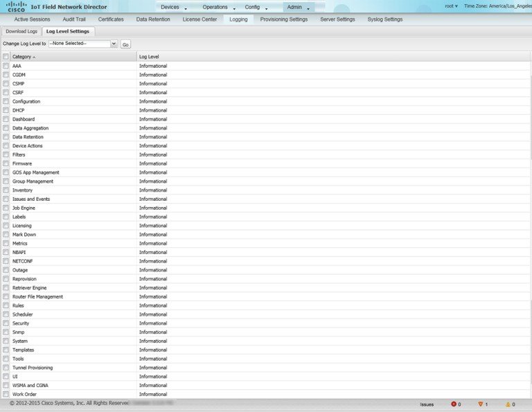Go to Active Sessions tab
532x412 pixels.
(33, 19)
